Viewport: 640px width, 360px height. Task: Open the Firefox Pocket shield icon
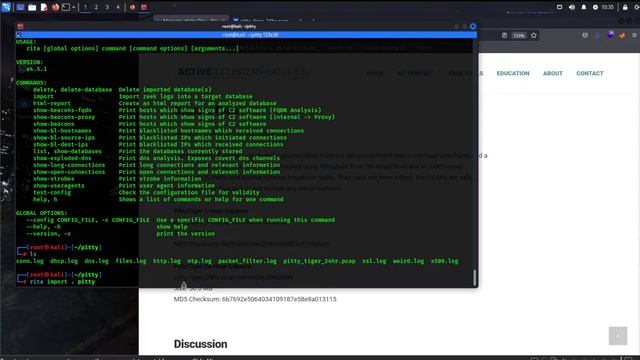tap(585, 36)
